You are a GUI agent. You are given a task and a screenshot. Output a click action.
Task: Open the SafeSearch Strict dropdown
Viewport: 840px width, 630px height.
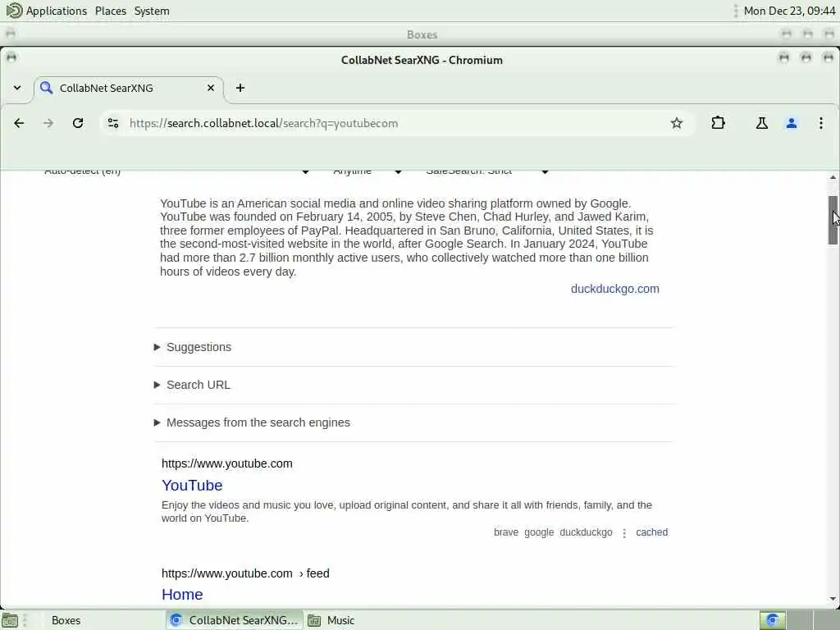click(x=487, y=171)
